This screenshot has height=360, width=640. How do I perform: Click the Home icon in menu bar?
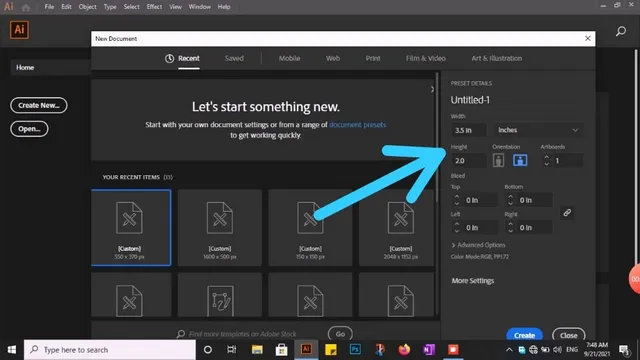tap(26, 7)
